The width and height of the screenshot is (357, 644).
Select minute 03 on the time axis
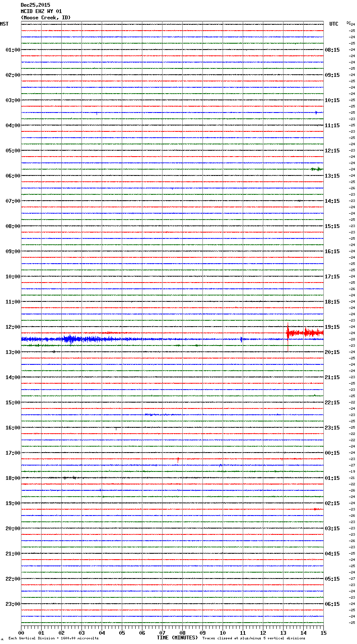point(81,633)
